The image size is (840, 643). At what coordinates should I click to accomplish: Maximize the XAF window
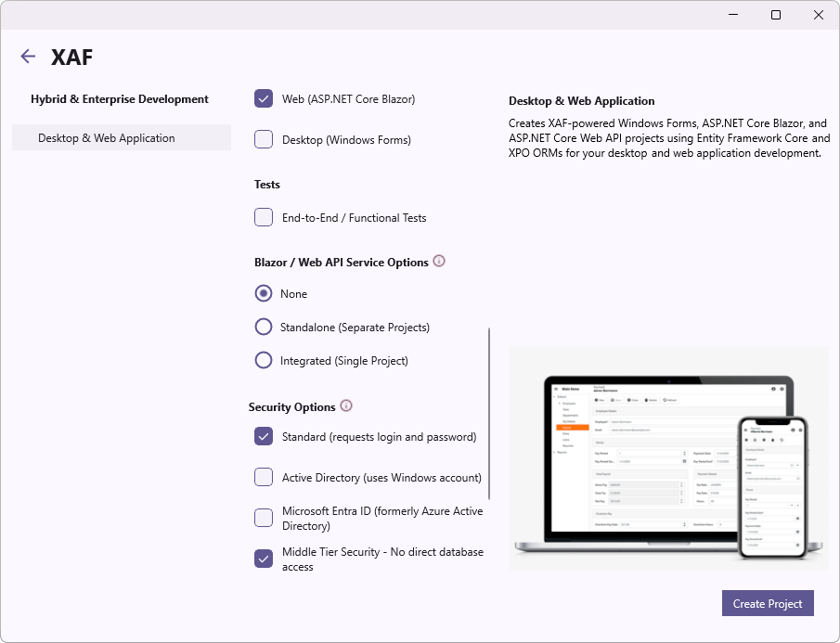tap(776, 15)
